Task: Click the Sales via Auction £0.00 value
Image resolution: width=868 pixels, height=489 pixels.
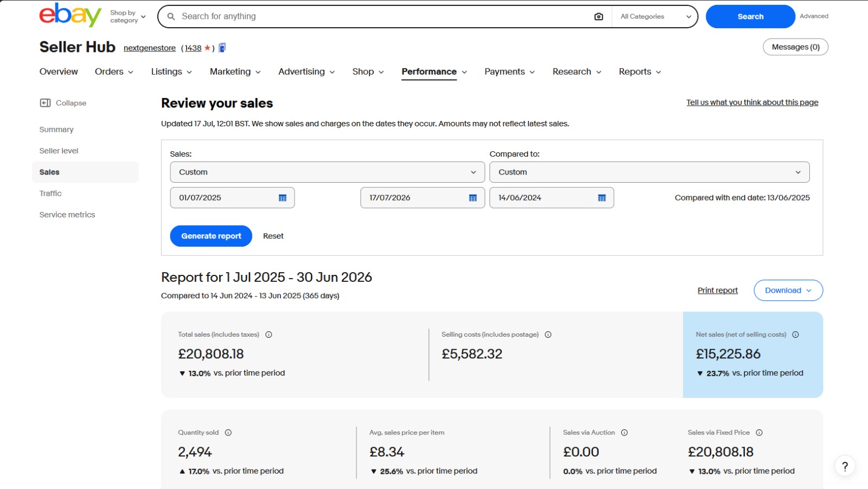Action: coord(581,452)
